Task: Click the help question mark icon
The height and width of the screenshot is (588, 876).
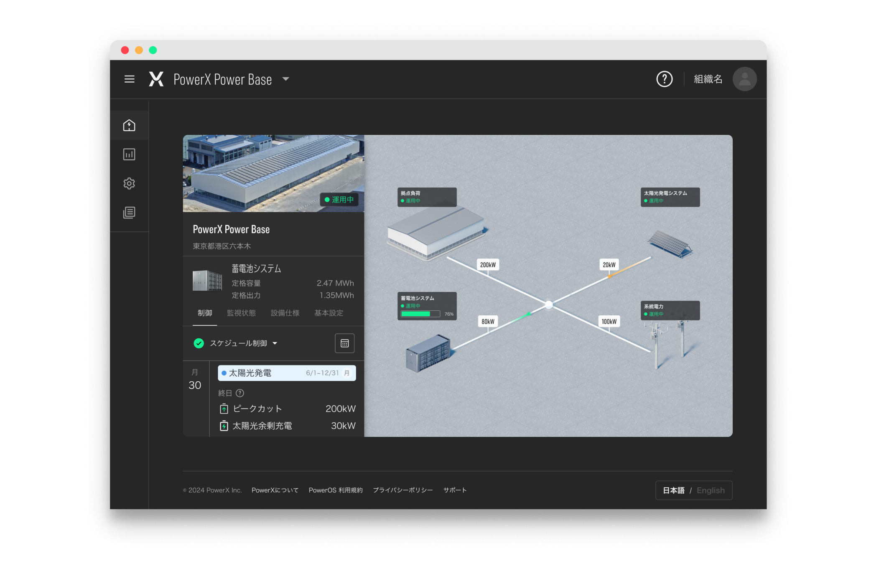Action: pyautogui.click(x=664, y=79)
